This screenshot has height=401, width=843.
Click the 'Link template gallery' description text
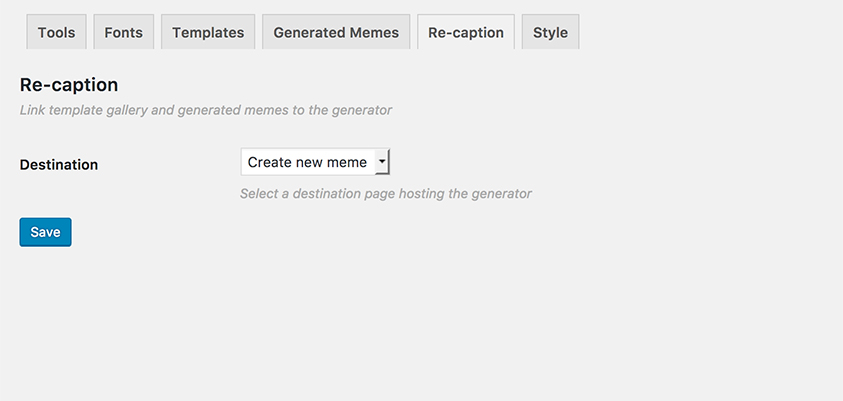pos(205,110)
